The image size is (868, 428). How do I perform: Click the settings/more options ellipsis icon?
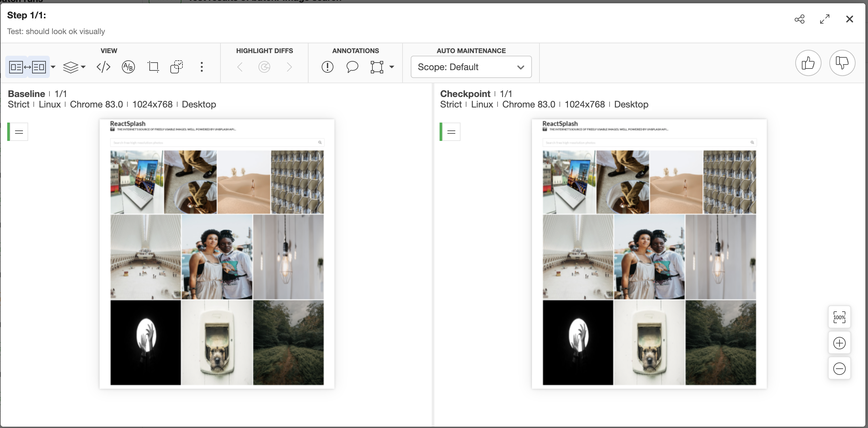[x=202, y=67]
